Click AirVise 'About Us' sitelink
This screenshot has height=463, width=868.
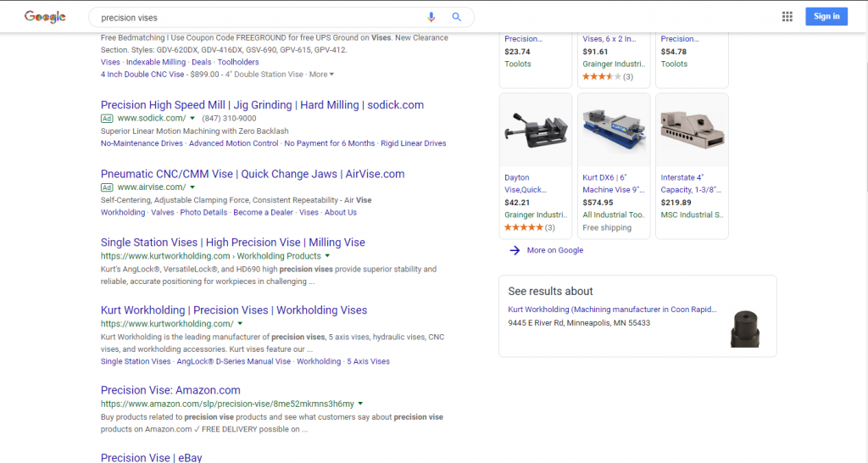click(341, 212)
